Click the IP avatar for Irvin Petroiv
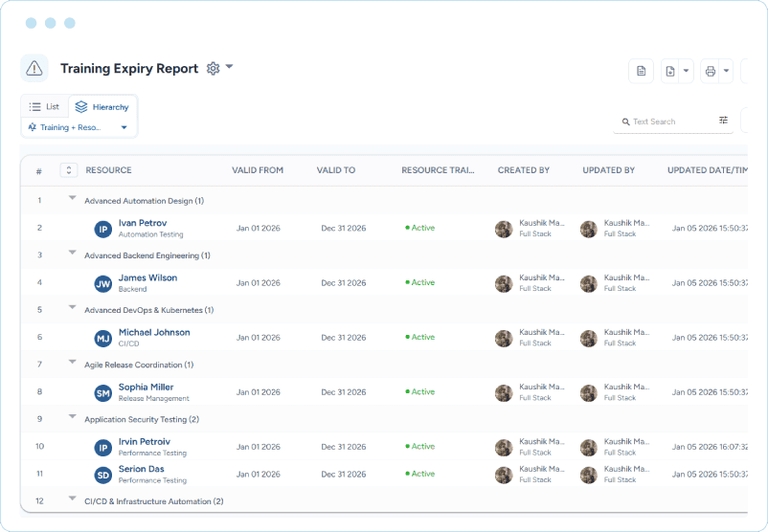The width and height of the screenshot is (768, 532). click(x=102, y=448)
